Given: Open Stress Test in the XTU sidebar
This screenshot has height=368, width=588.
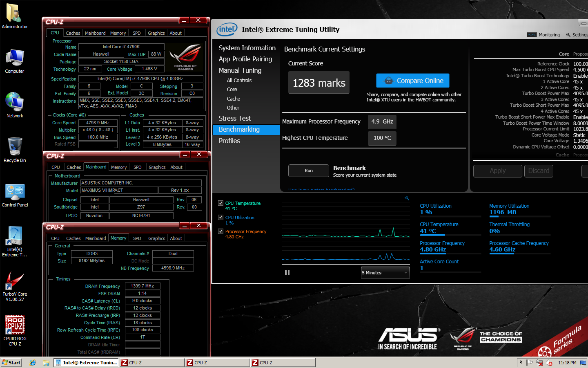Looking at the screenshot, I should (x=235, y=118).
